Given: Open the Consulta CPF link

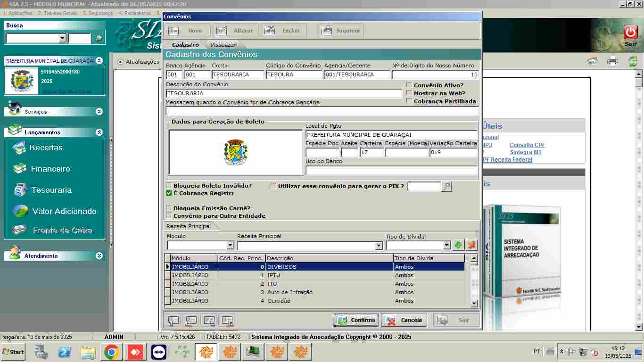Looking at the screenshot, I should (527, 145).
